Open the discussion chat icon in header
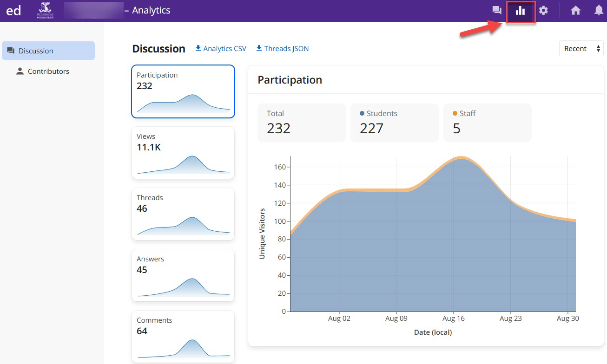Viewport: 607px width, 364px height. coord(497,10)
